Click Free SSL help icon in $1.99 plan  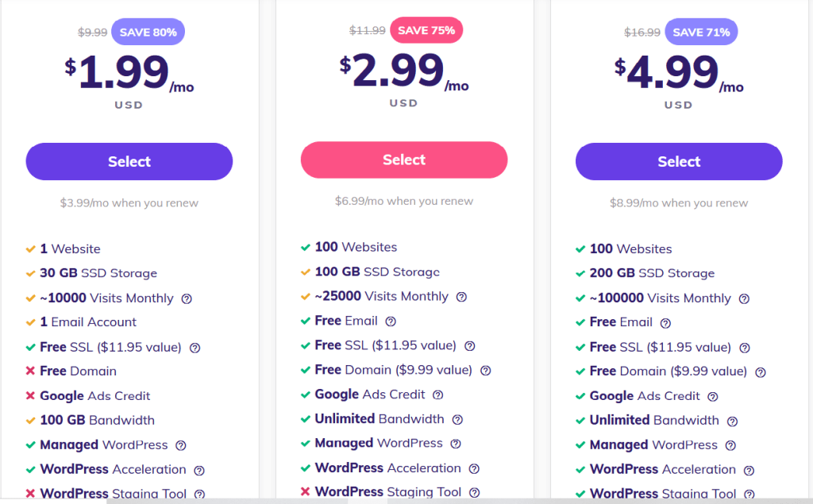tap(195, 348)
